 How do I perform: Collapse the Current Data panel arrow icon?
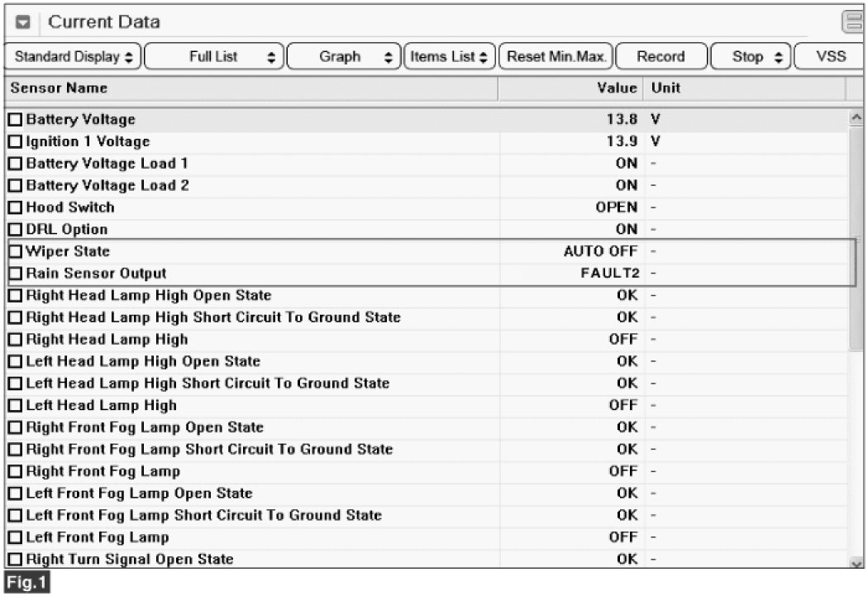(23, 22)
